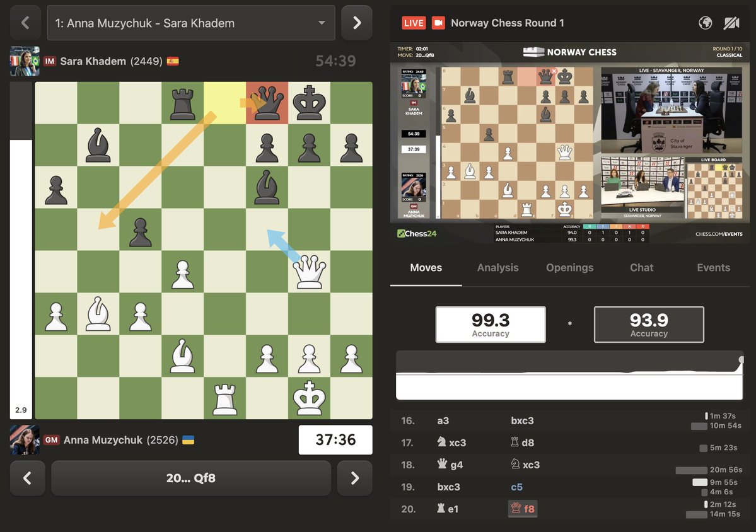
Task: Toggle the LIVE indicator badge
Action: [x=413, y=23]
